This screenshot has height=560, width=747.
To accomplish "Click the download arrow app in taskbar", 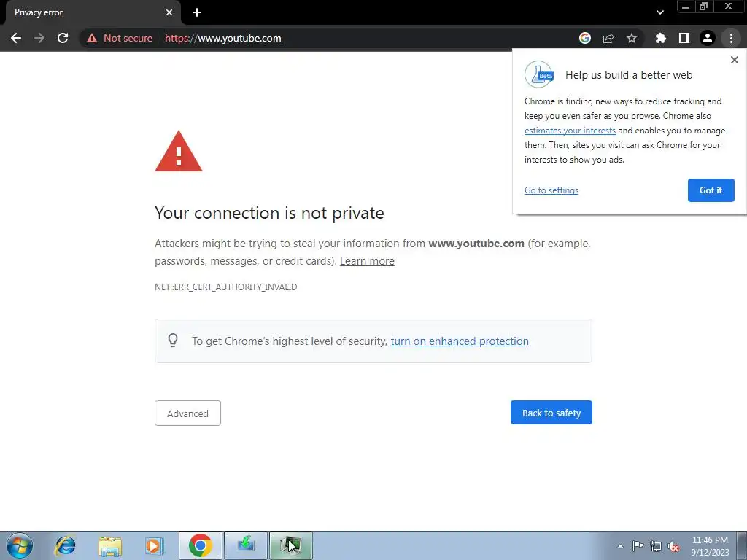I will [246, 545].
